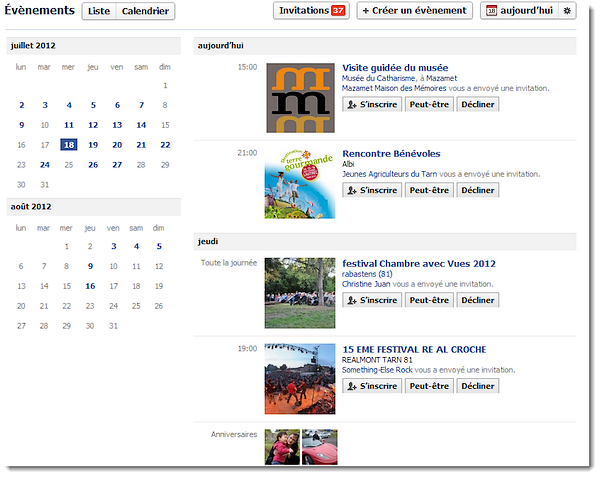Click the second birthday picture with red car
The height and width of the screenshot is (477, 600).
click(x=320, y=446)
